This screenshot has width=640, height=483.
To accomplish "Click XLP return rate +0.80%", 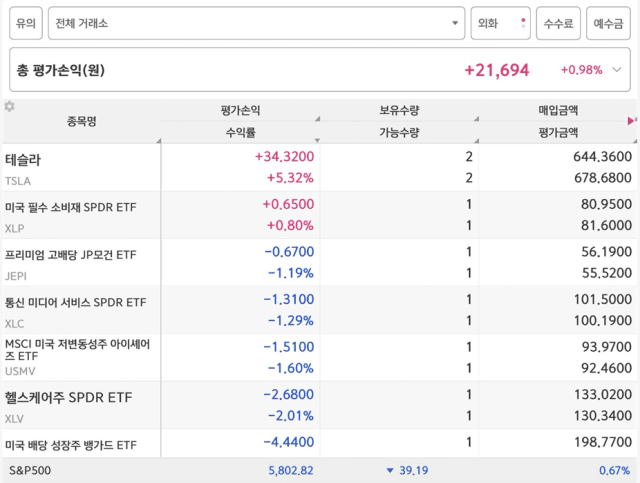I will pos(290,225).
